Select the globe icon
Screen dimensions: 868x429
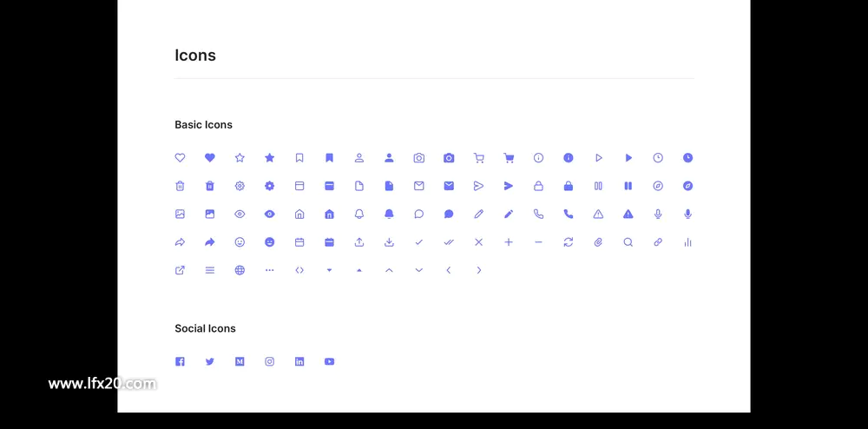click(240, 270)
